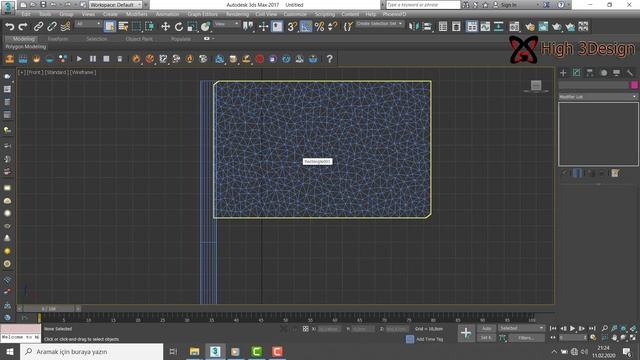The width and height of the screenshot is (640, 360).
Task: Open the Utilities wrench panel tab
Action: [630, 73]
